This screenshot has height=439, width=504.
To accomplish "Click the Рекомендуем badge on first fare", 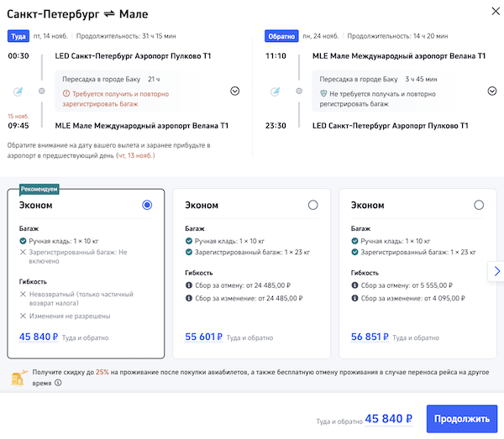I will pyautogui.click(x=39, y=190).
